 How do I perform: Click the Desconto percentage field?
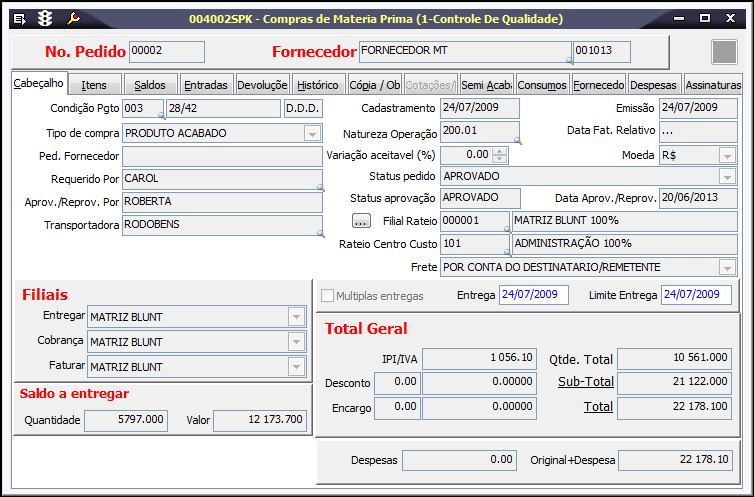pyautogui.click(x=397, y=383)
